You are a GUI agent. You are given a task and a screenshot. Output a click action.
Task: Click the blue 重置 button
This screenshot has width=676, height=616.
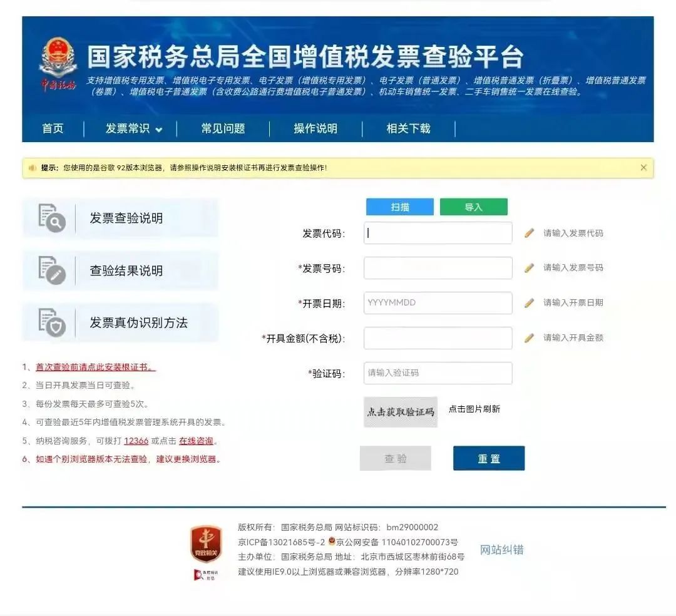[489, 458]
